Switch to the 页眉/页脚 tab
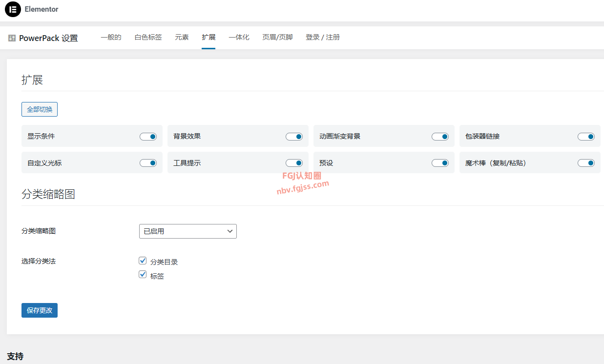604x364 pixels. pyautogui.click(x=277, y=37)
